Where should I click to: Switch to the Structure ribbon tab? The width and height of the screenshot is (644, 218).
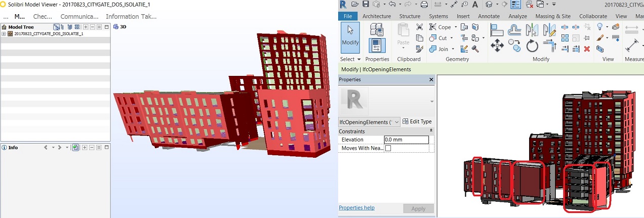[410, 16]
